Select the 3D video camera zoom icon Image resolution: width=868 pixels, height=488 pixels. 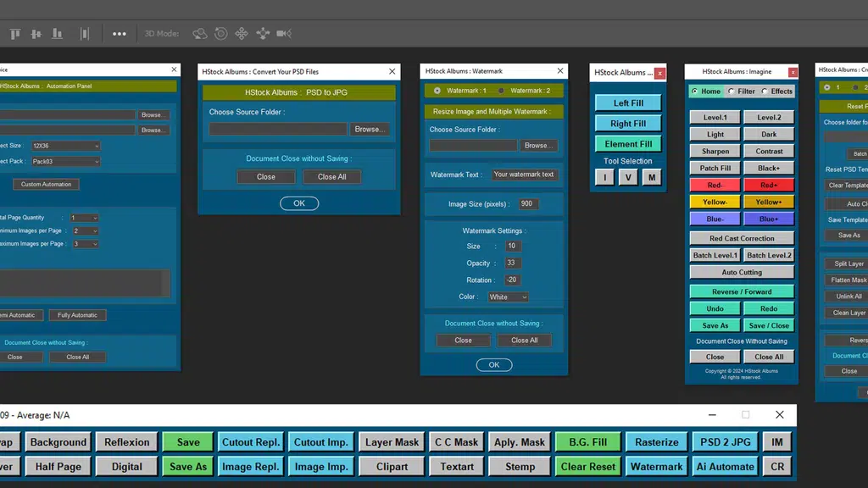pos(283,34)
